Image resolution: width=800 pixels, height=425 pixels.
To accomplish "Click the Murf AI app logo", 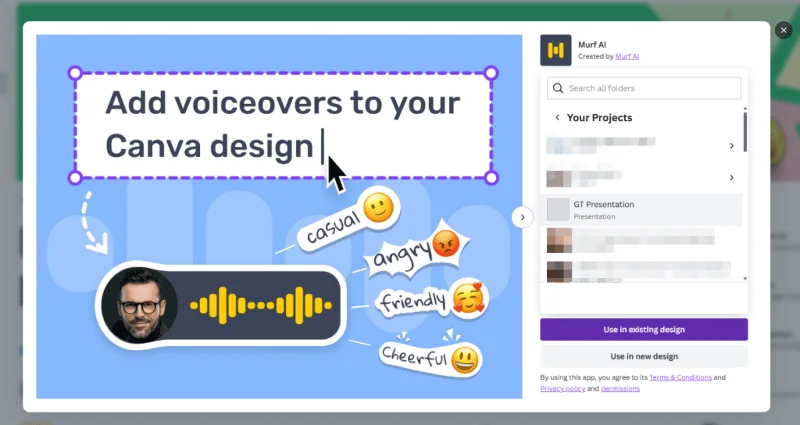I will (556, 50).
